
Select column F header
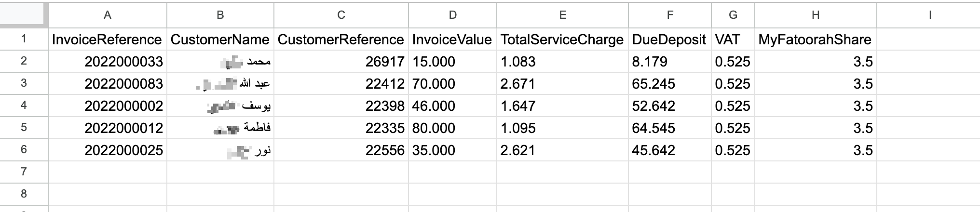tap(670, 15)
